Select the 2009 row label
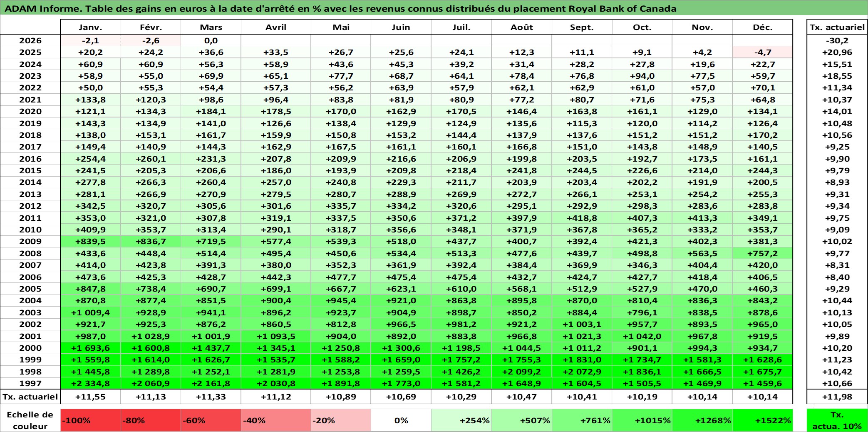This screenshot has height=432, width=868. tap(30, 242)
